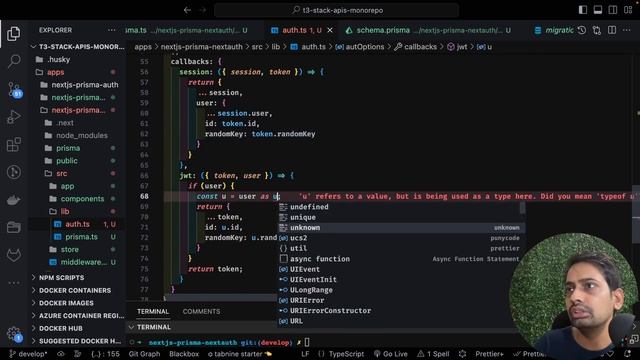Toggle secondary sidebar layout icon

coord(613,10)
